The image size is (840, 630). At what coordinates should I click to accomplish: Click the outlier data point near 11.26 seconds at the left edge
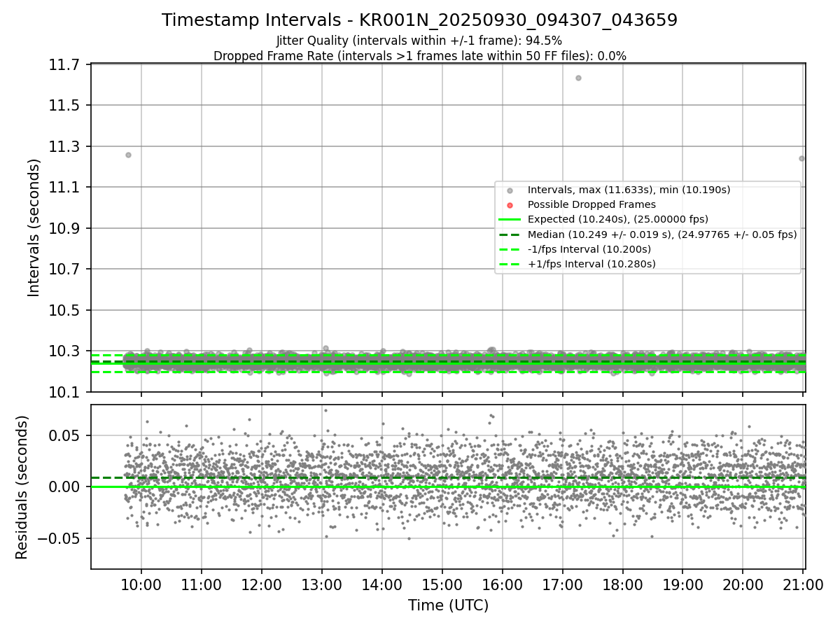click(128, 155)
